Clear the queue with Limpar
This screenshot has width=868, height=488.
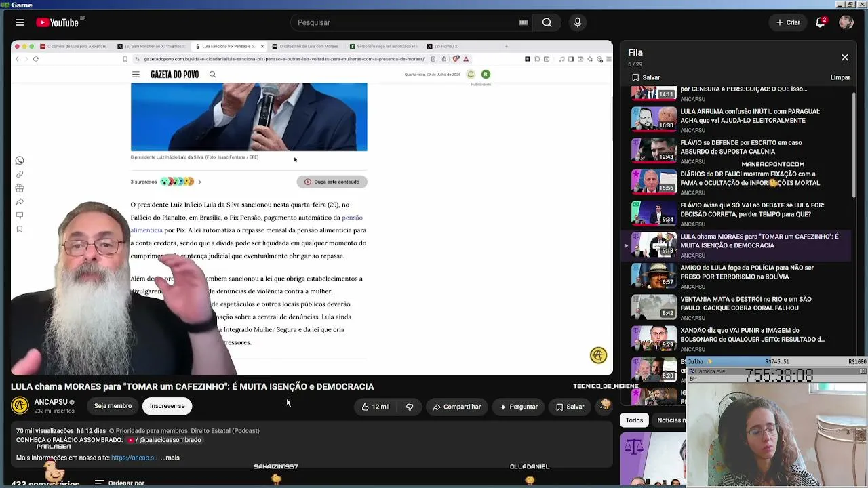(840, 77)
